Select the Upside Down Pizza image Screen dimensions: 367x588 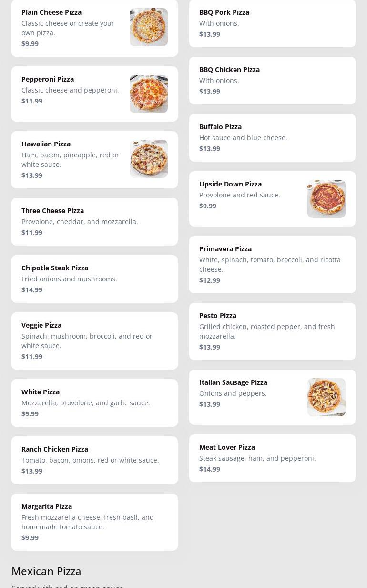click(326, 199)
